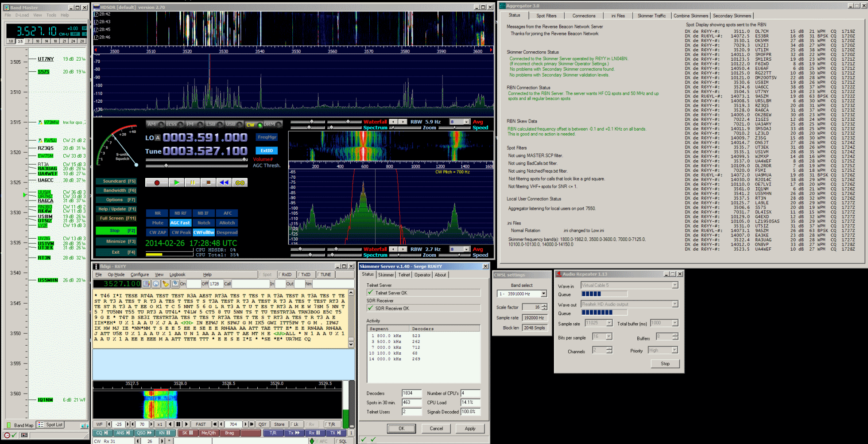This screenshot has width=868, height=444.
Task: Click the QSY button in fldigi
Action: [x=263, y=424]
